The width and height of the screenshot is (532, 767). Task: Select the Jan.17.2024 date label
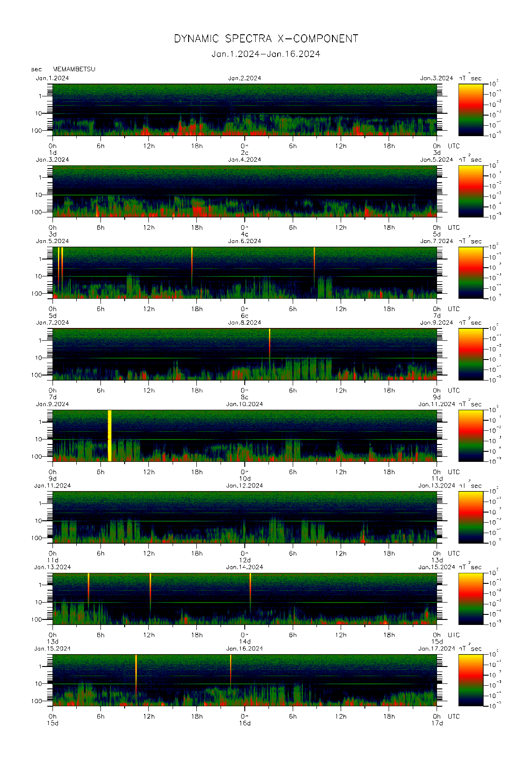pos(437,649)
